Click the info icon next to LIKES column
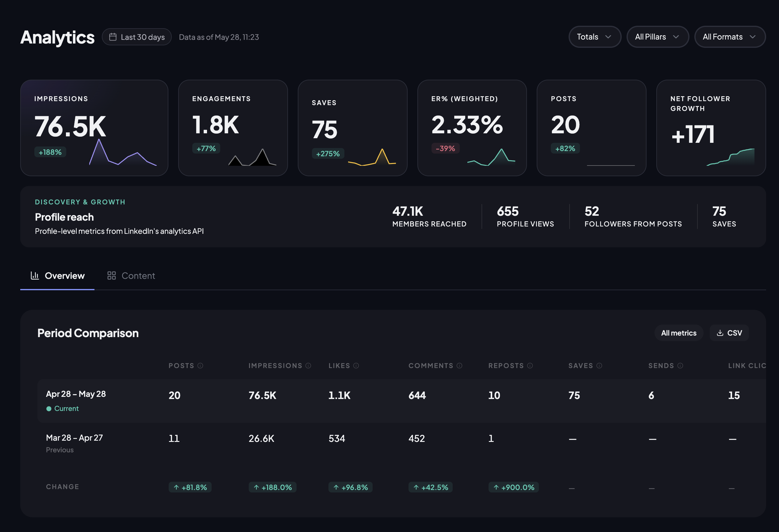This screenshot has width=779, height=532. [356, 366]
